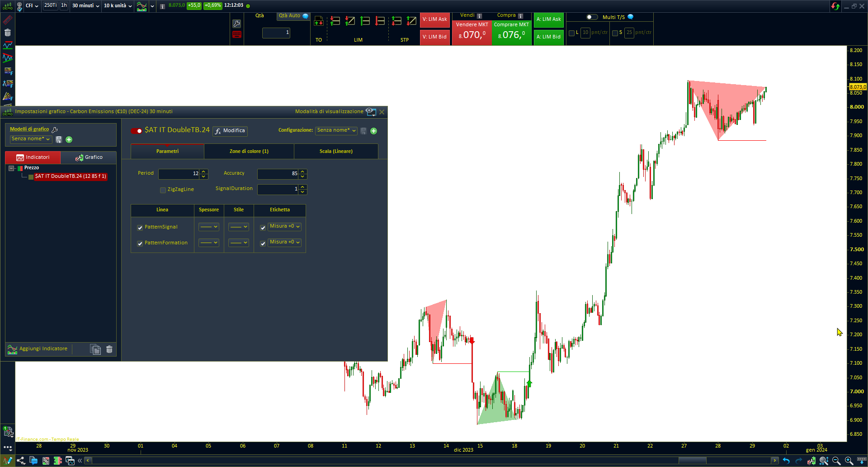Screen dimensions: 868x467
Task: Toggle PatternSignal Etichetta label checkbox
Action: [263, 227]
